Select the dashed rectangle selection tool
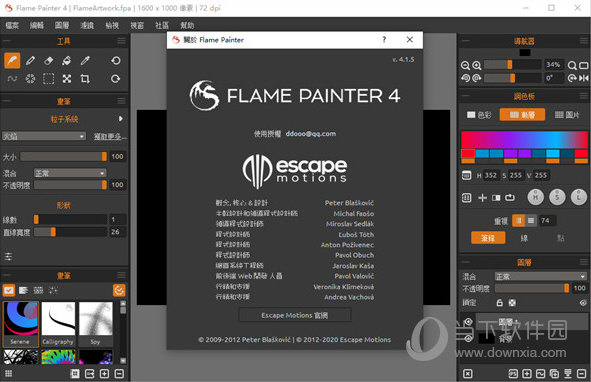Viewport: 591px width, 382px height. 48,78
